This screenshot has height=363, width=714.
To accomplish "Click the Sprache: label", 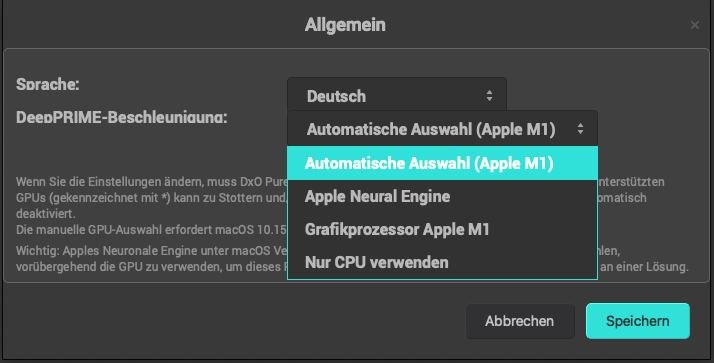I will click(48, 84).
